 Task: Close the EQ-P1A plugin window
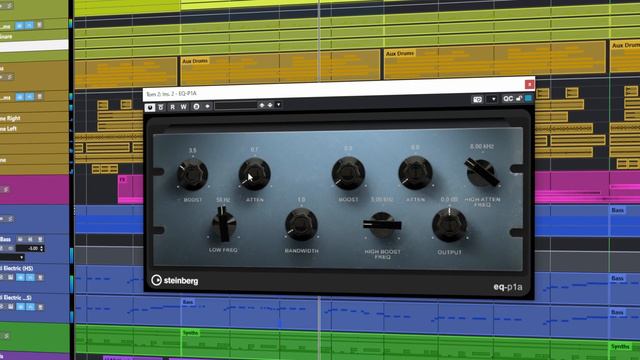point(529,84)
